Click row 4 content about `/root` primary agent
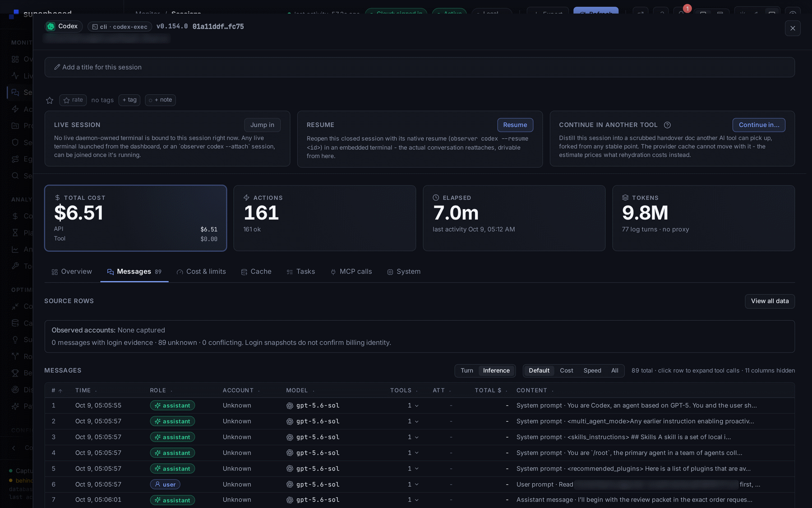 pos(629,453)
